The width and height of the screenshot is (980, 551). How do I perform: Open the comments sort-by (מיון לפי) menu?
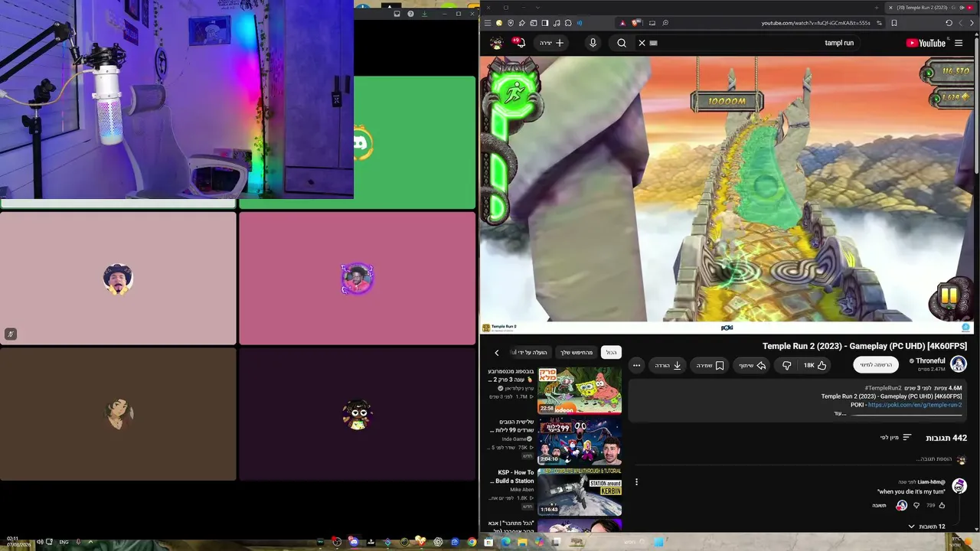pos(896,438)
